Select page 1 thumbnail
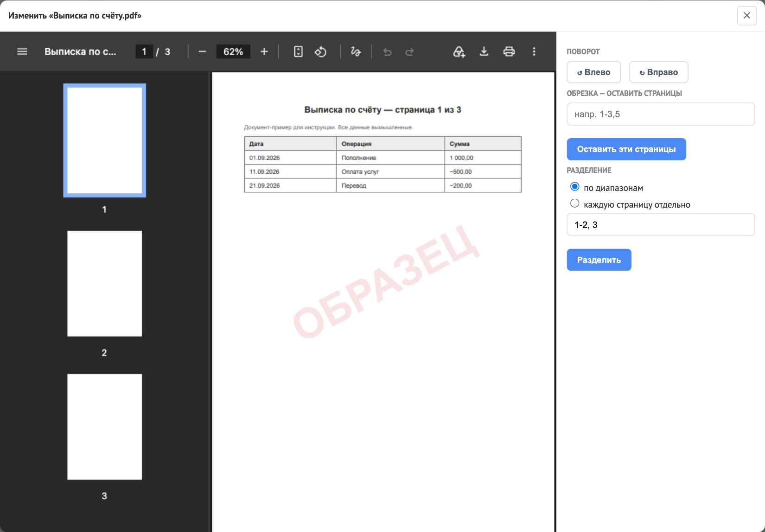 105,140
